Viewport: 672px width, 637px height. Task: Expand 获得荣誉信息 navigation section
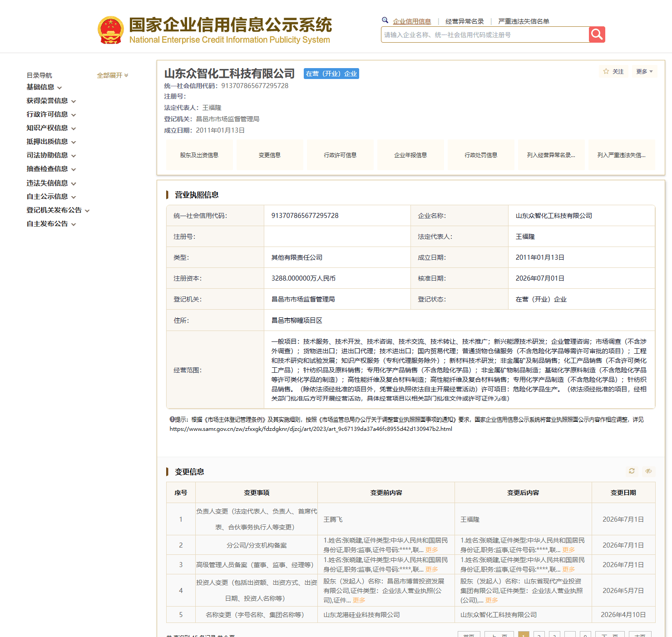pos(51,101)
